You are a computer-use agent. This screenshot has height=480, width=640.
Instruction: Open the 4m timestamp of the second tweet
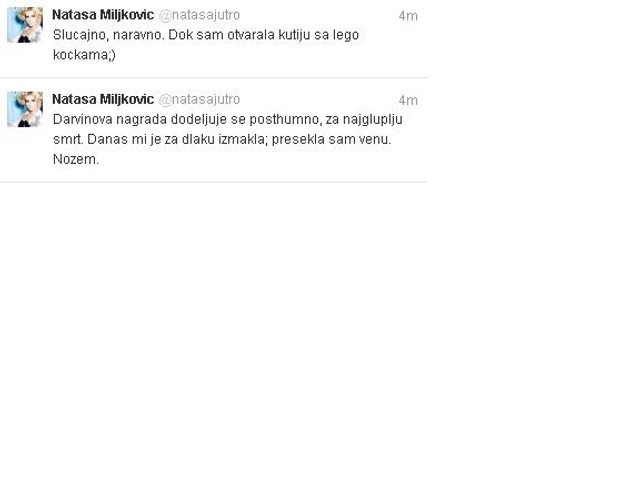pyautogui.click(x=408, y=100)
